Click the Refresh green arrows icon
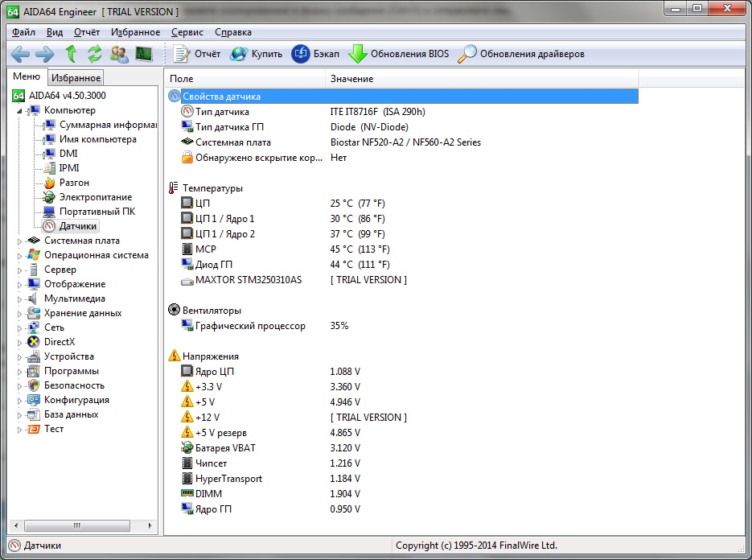 [x=94, y=54]
